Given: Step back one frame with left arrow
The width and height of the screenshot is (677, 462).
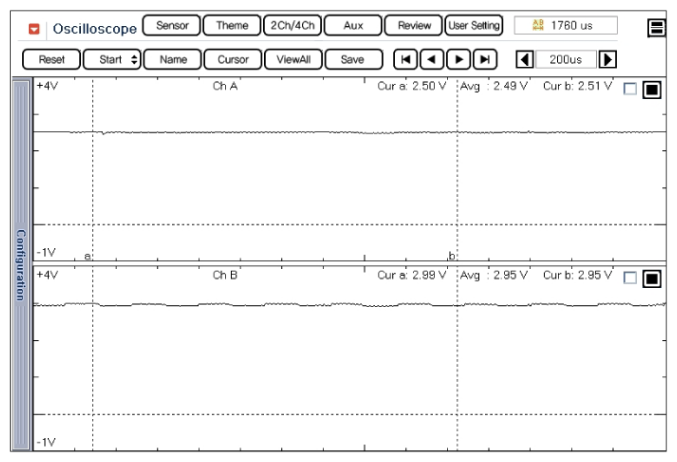Looking at the screenshot, I should pos(430,60).
